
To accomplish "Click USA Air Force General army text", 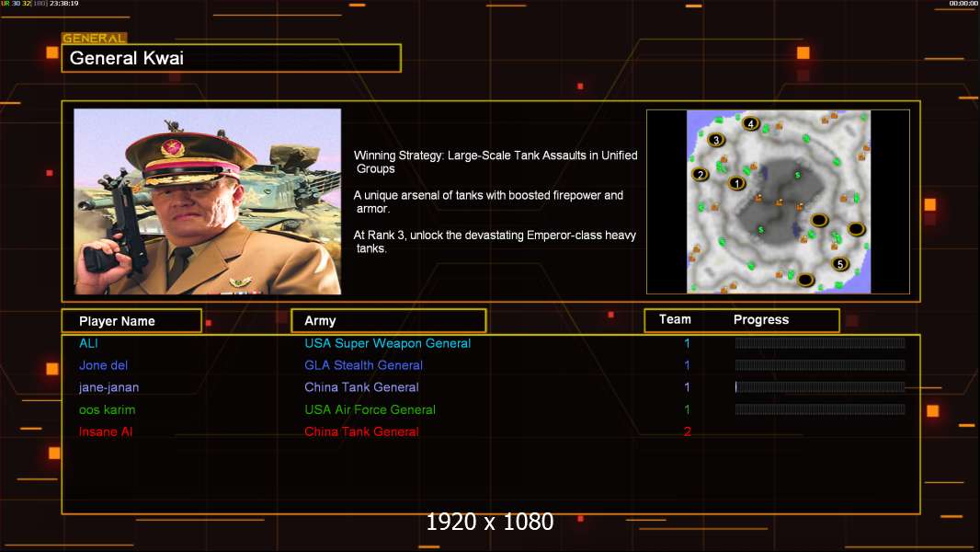I will (370, 409).
